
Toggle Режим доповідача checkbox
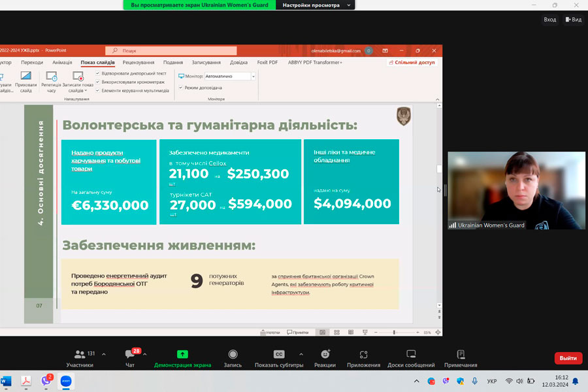(180, 88)
